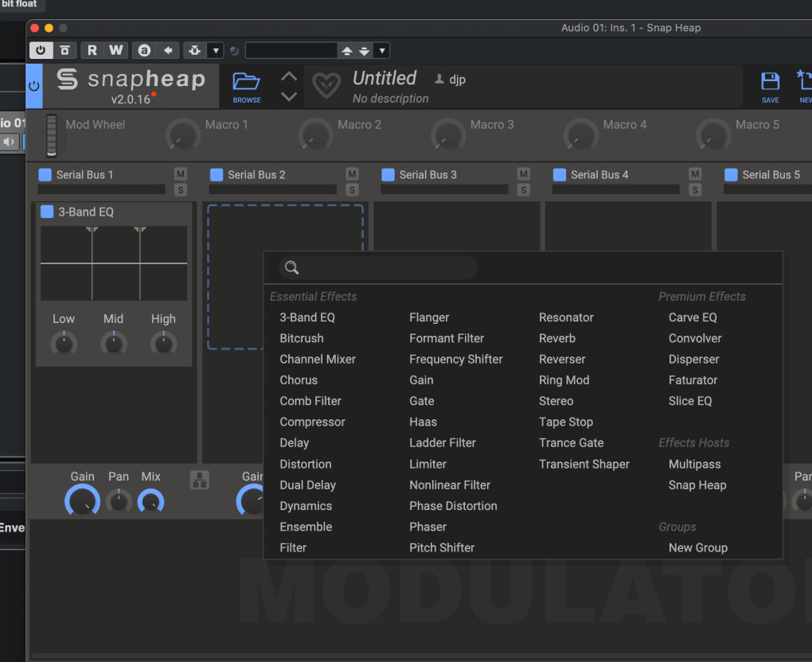The width and height of the screenshot is (812, 662).
Task: Click the Serial Bus 1 Pan knob
Action: pyautogui.click(x=119, y=501)
